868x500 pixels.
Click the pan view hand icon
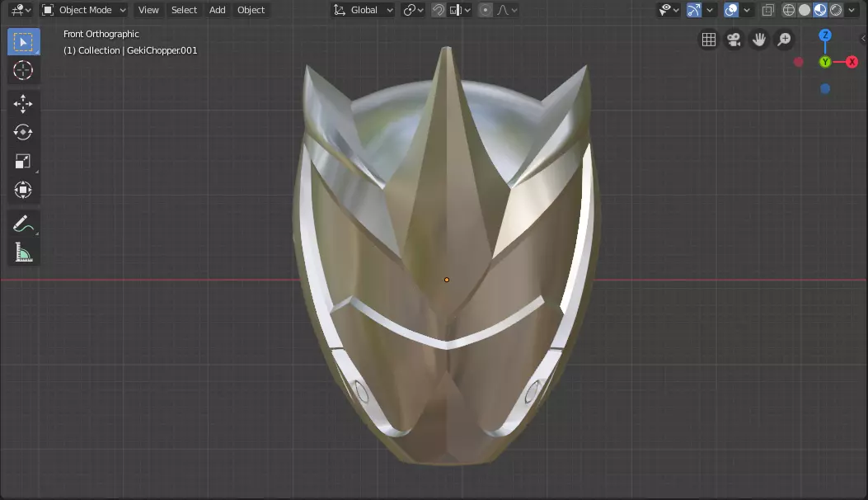759,40
